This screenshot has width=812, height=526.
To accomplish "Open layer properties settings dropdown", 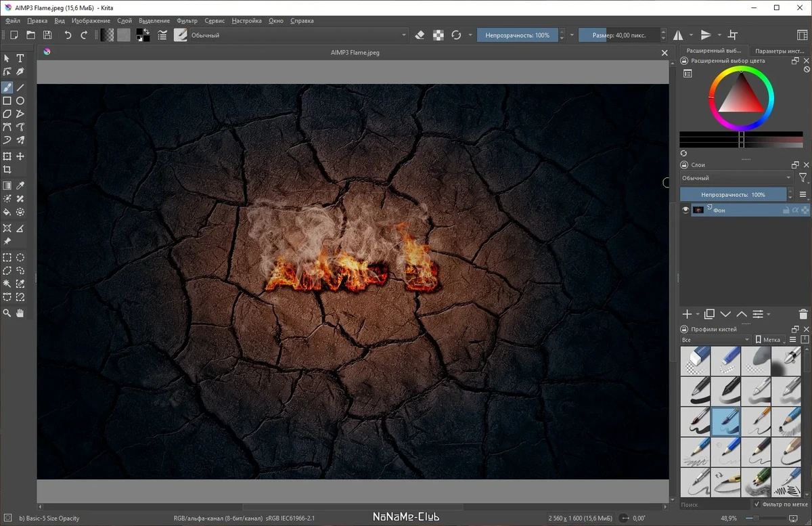I will coord(761,314).
